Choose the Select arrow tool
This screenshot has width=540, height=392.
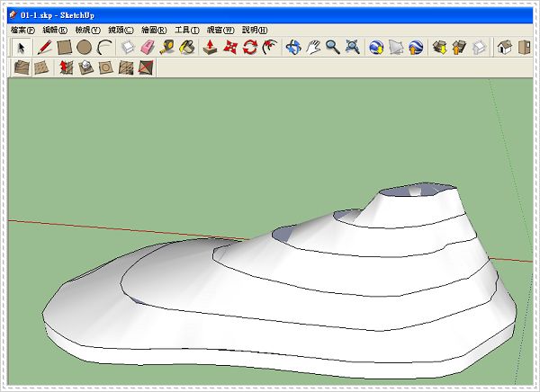click(x=22, y=47)
